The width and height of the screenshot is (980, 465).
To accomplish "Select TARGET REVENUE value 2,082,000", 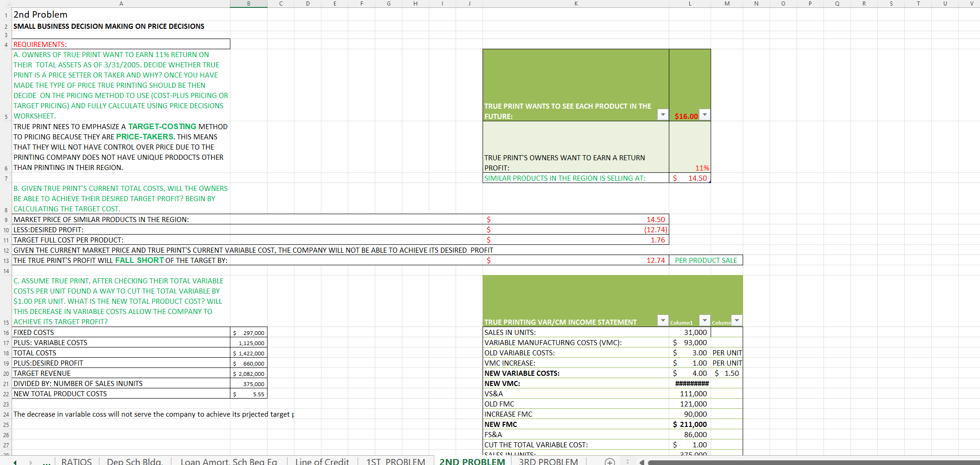I will [248, 373].
